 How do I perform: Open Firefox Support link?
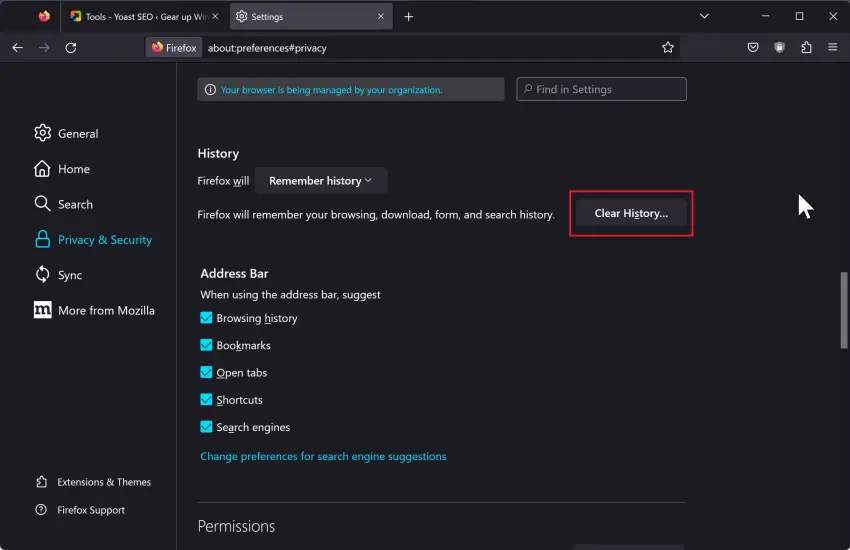click(x=80, y=510)
